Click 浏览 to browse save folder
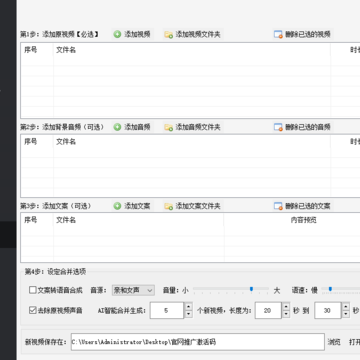 point(334,342)
